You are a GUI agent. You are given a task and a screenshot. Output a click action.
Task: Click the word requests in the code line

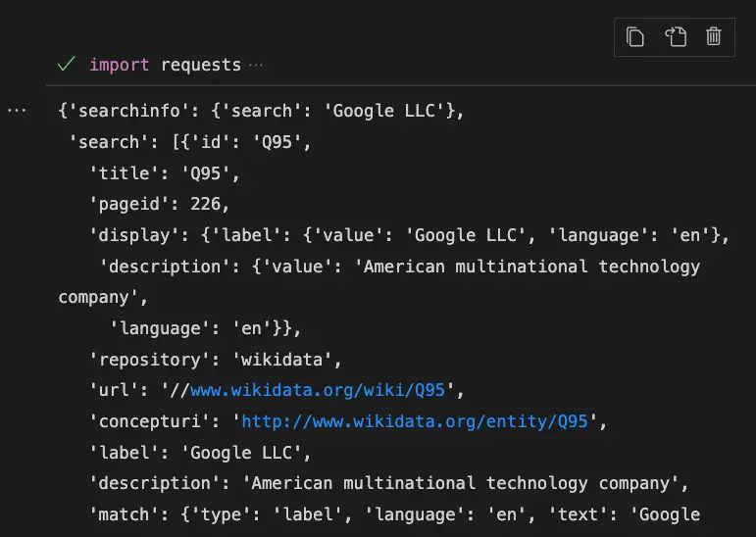coord(201,65)
